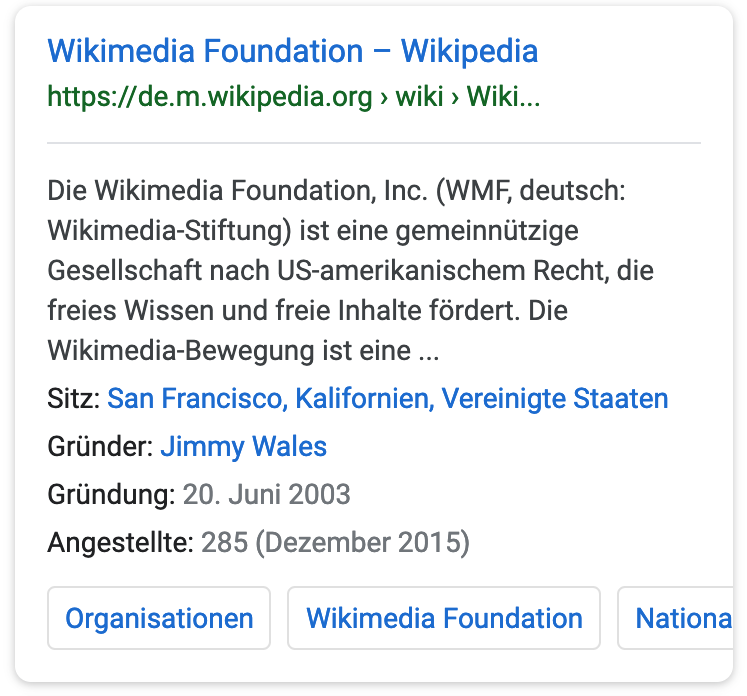Image resolution: width=747 pixels, height=696 pixels.
Task: Click the "Gründer:" label
Action: click(100, 446)
